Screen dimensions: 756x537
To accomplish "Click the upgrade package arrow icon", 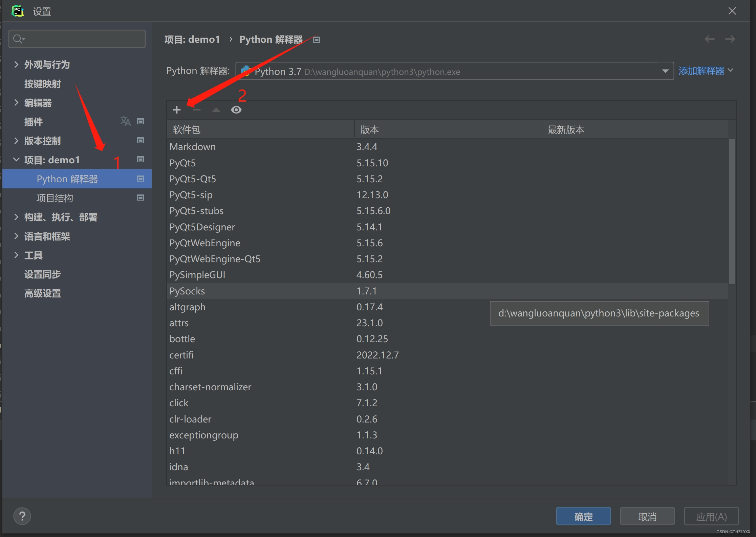I will pos(216,110).
